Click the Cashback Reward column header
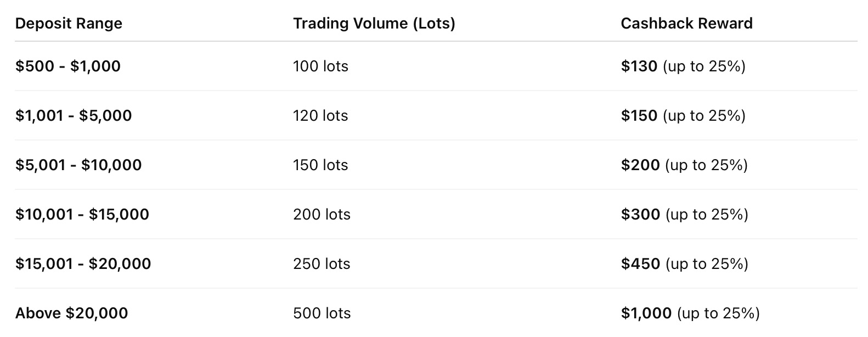Screen dimensions: 868x337 686,24
